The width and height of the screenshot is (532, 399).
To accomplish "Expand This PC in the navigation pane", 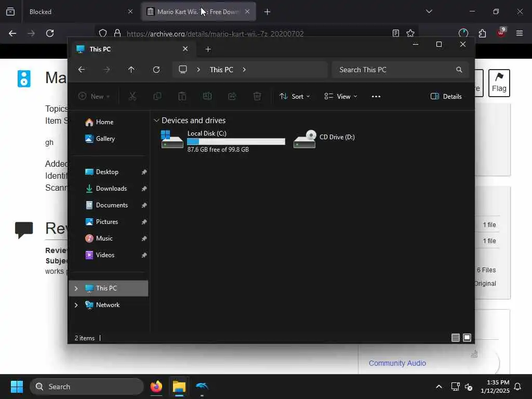I will point(76,288).
